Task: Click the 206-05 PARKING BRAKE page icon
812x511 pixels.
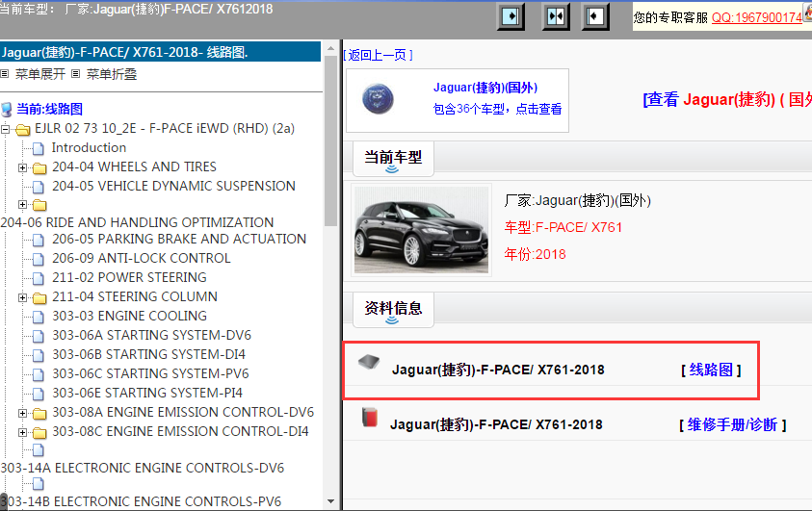Action: (39, 240)
